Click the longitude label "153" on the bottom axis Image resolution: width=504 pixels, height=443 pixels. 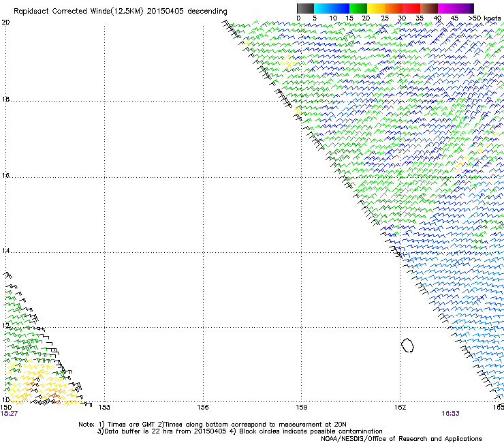[104, 408]
